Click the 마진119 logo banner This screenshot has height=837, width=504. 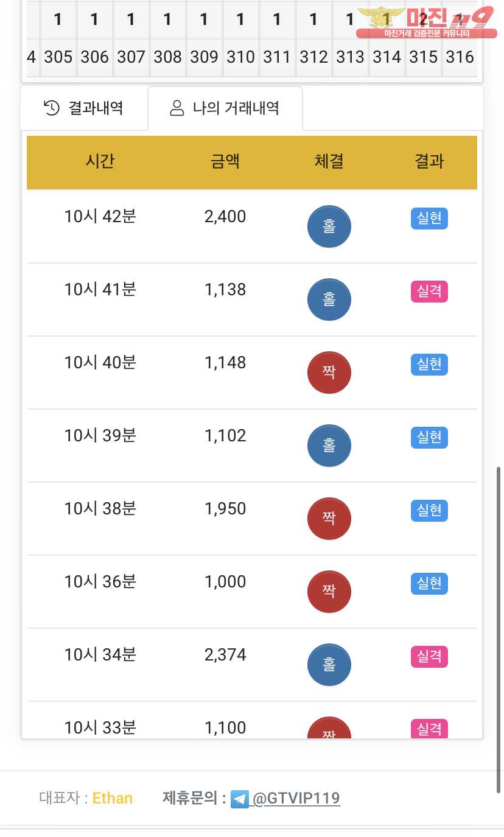coord(425,22)
